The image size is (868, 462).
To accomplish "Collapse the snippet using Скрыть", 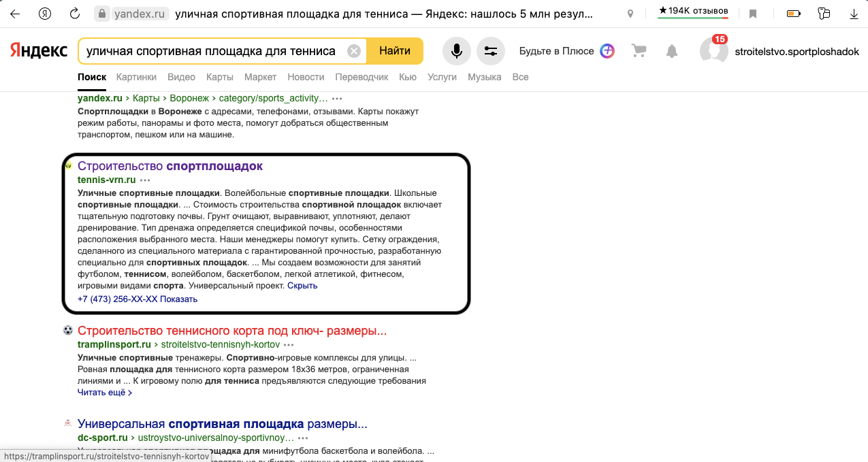I will click(x=302, y=285).
